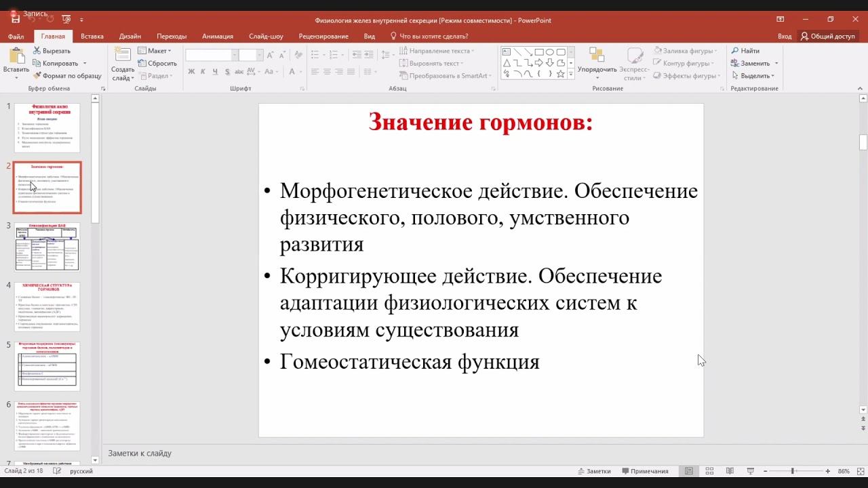The image size is (868, 488).
Task: Switch to Animation (Анимация) tab
Action: coord(218,37)
